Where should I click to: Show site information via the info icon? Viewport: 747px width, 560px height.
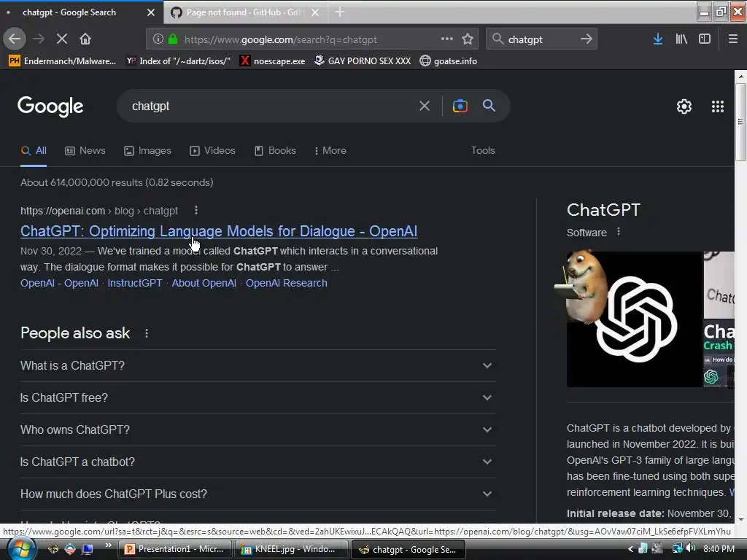click(158, 39)
